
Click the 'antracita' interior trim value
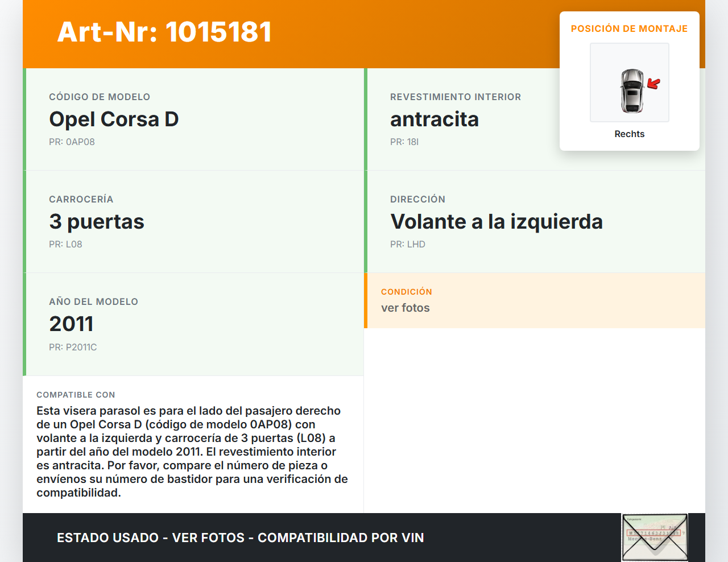434,119
